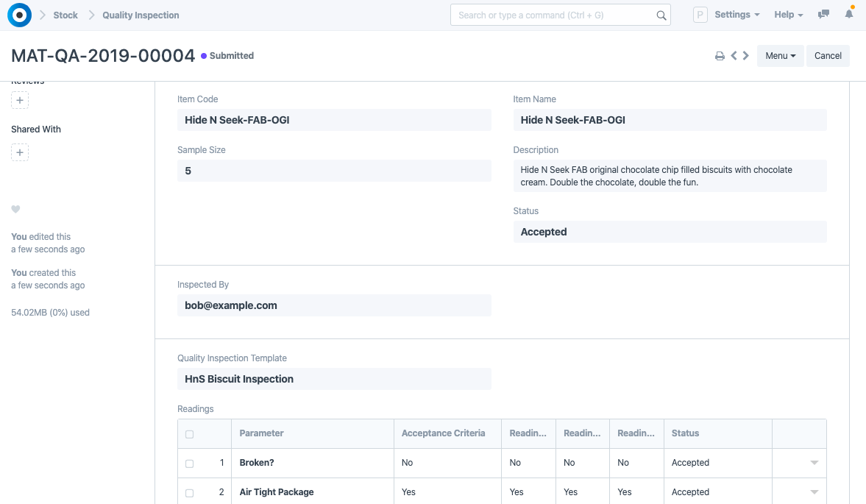
Task: Open the notifications bell
Action: tap(848, 15)
